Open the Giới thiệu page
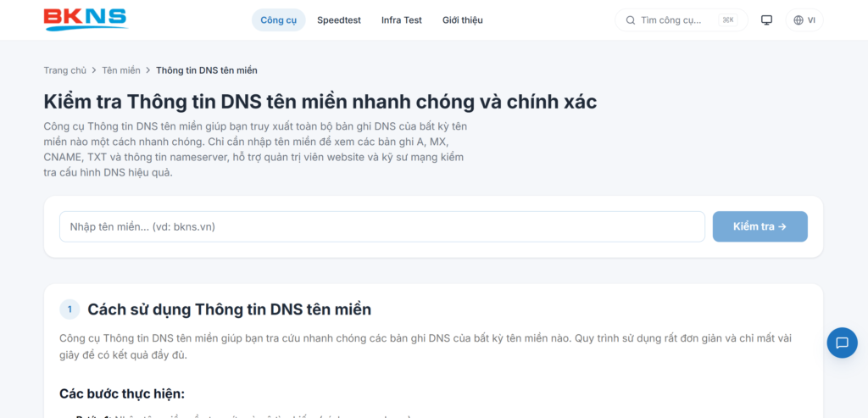Image resolution: width=868 pixels, height=418 pixels. coord(462,20)
